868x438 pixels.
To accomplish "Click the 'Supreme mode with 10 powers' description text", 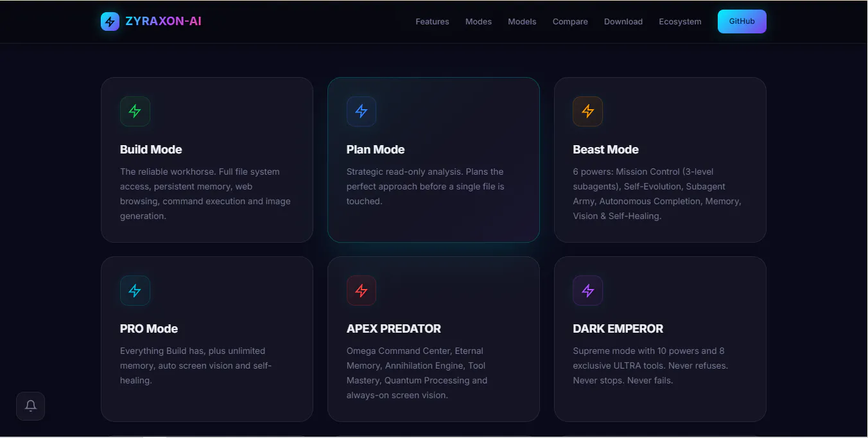I will (650, 365).
